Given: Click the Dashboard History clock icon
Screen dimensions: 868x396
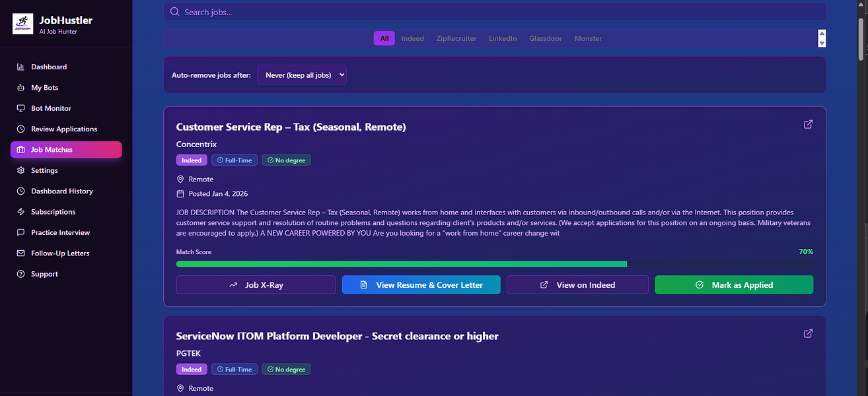Looking at the screenshot, I should [20, 191].
